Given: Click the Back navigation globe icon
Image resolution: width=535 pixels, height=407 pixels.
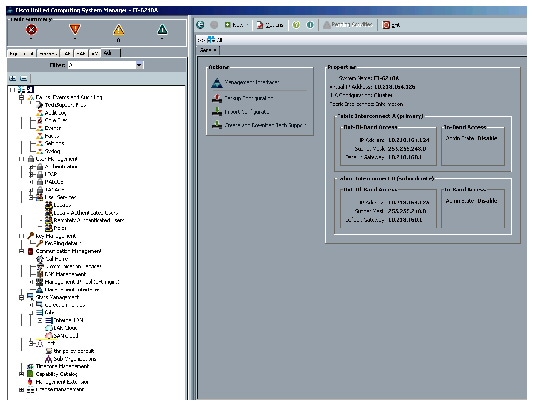Looking at the screenshot, I should click(x=200, y=25).
